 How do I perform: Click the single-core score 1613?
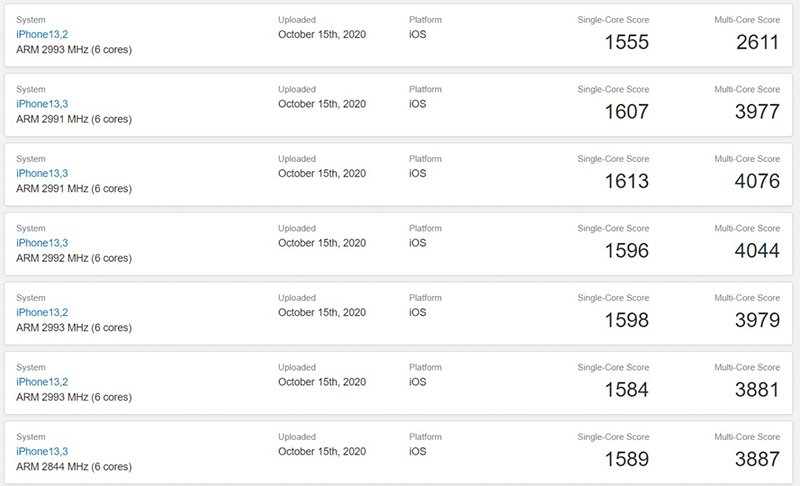627,182
